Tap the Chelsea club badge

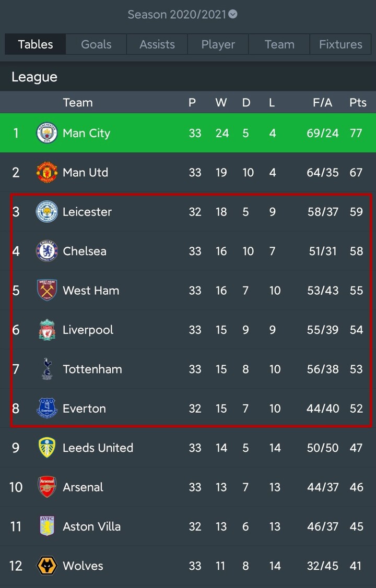46,251
